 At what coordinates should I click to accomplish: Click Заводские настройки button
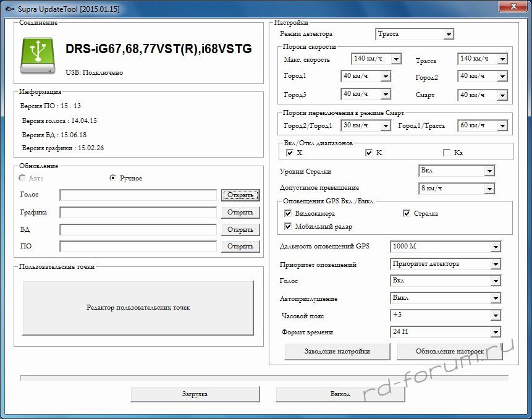[337, 352]
